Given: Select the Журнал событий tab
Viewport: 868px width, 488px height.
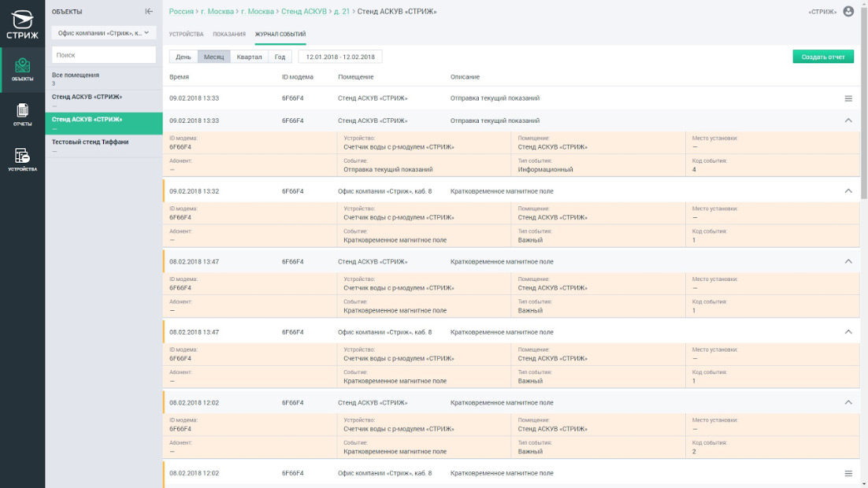Looking at the screenshot, I should (280, 35).
